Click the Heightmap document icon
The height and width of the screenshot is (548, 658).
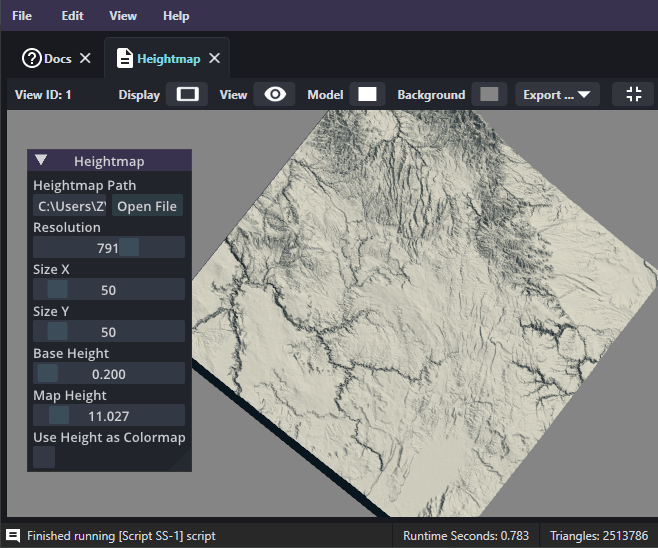[x=125, y=58]
